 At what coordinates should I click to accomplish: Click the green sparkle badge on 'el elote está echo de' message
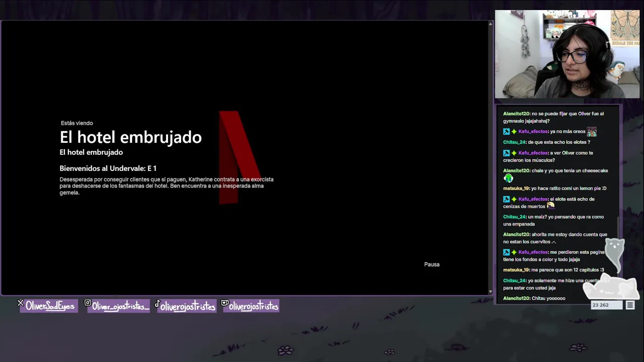(x=514, y=199)
